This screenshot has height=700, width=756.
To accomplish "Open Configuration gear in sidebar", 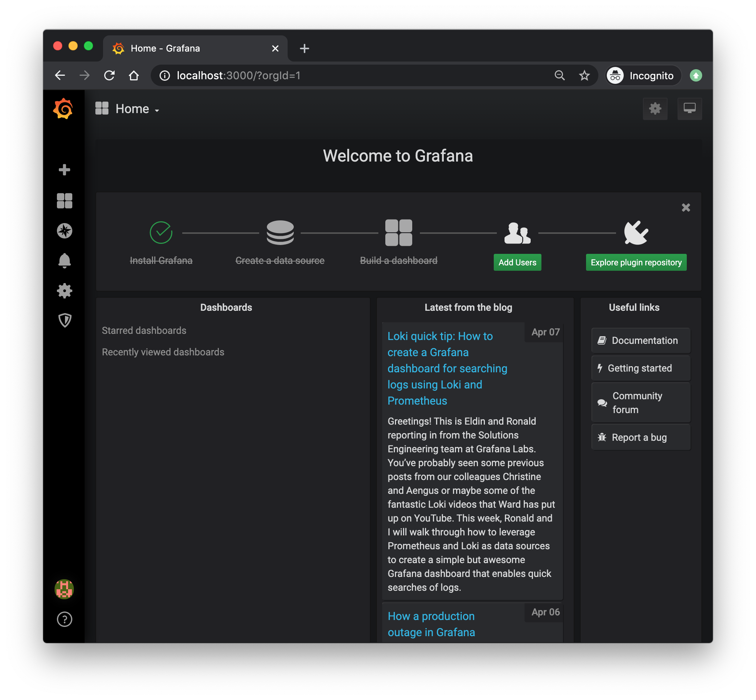I will click(x=64, y=291).
